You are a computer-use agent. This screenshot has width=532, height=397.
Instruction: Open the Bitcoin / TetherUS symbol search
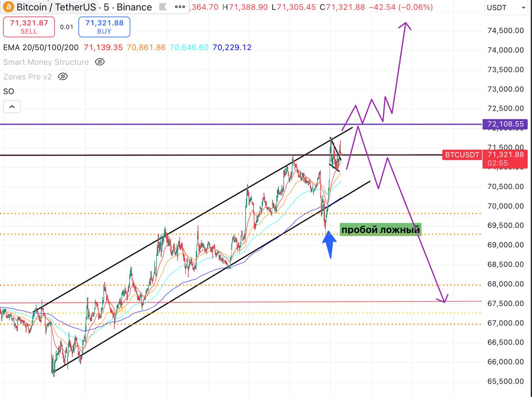pos(56,7)
